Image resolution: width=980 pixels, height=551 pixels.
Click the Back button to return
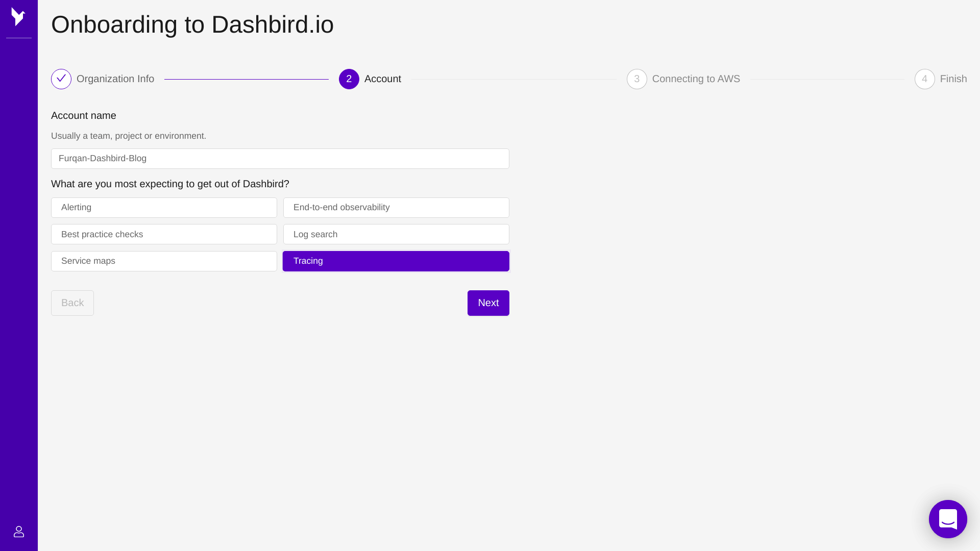(x=72, y=303)
